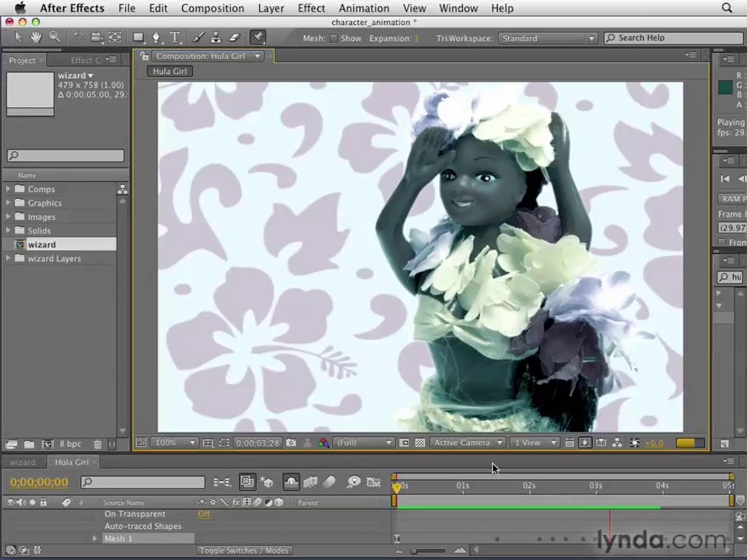Open the Workspace Standard dropdown
Viewport: 747px width, 560px height.
(547, 38)
